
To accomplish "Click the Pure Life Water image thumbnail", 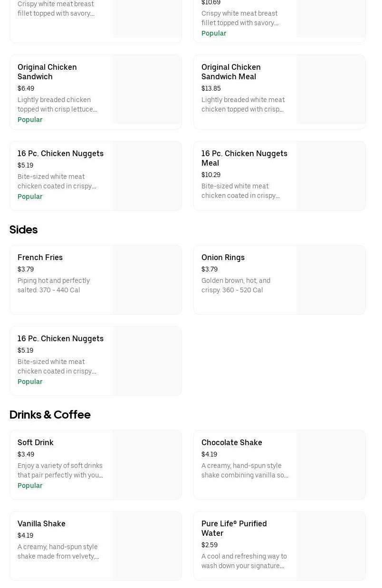I will click(x=331, y=546).
